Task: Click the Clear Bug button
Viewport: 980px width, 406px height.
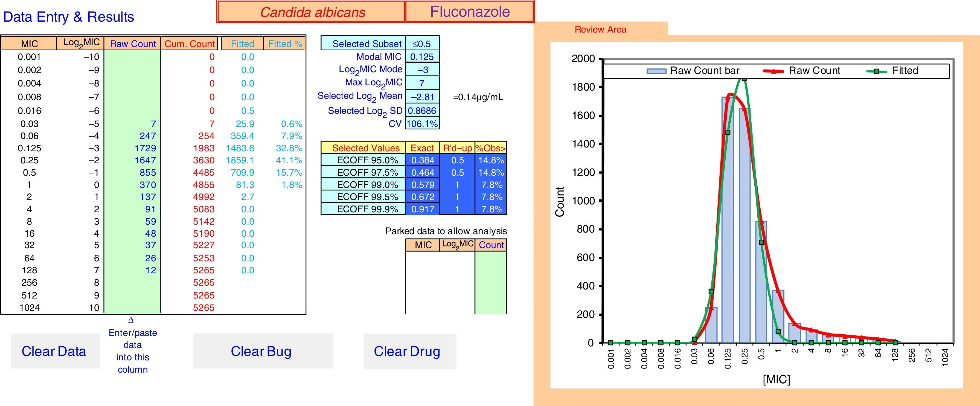Action: pyautogui.click(x=263, y=351)
